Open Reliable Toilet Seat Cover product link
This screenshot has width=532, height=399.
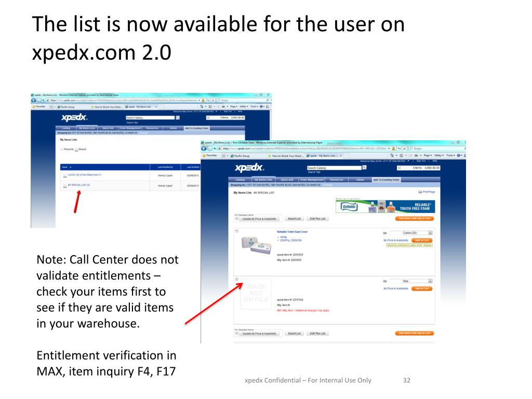[x=292, y=232]
